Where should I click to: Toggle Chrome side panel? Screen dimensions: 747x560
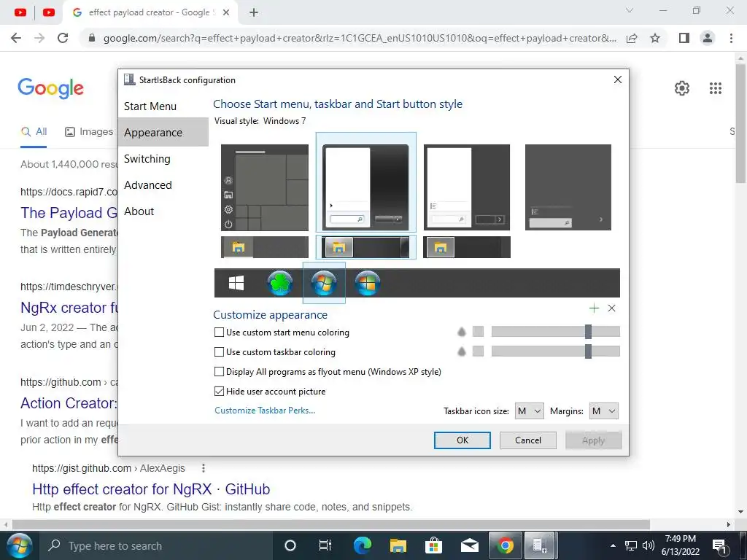(x=684, y=38)
